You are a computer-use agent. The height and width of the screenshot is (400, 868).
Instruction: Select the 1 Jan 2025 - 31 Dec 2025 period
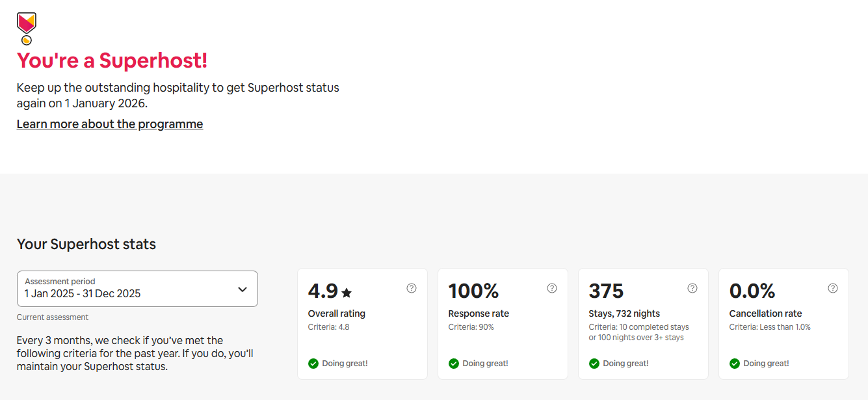(x=81, y=293)
